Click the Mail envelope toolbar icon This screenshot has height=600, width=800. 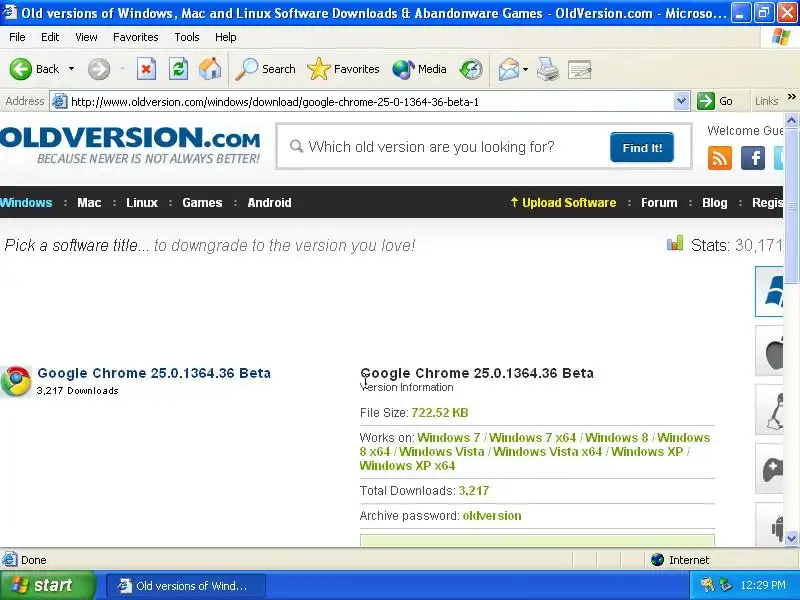coord(509,69)
